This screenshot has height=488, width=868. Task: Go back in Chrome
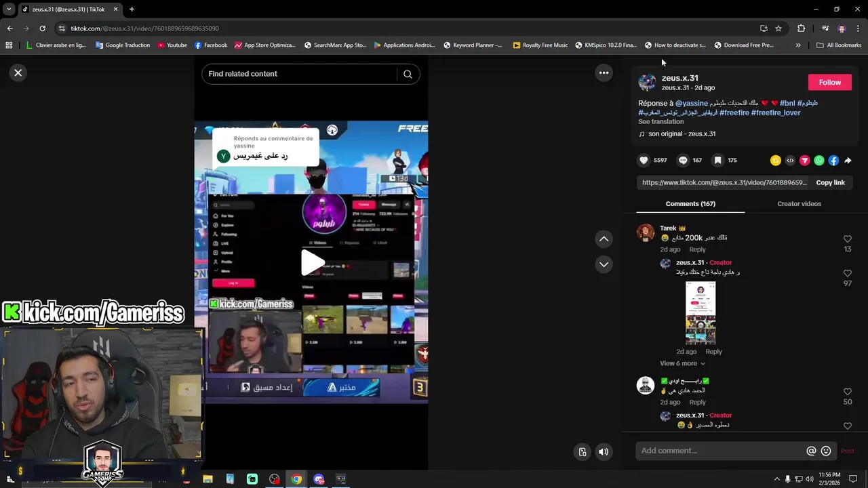9,28
